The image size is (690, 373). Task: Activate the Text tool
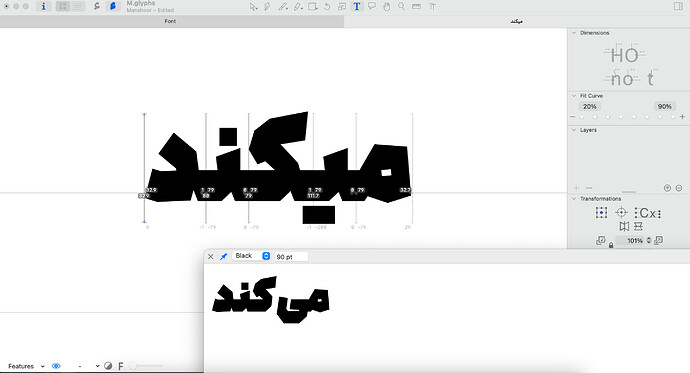[357, 7]
